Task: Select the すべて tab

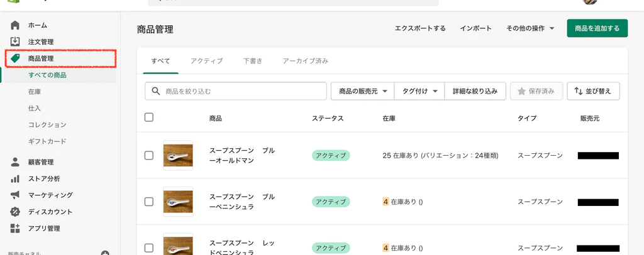Action: (160, 61)
